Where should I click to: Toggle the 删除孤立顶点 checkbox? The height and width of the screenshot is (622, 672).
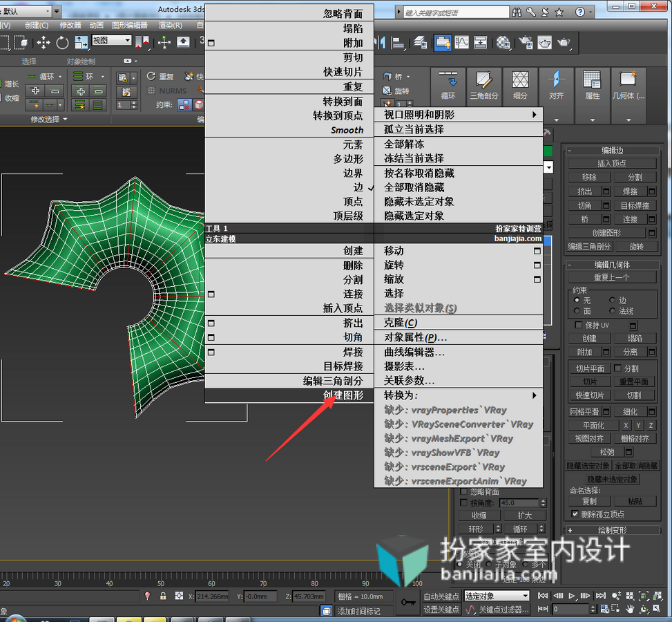[x=575, y=513]
